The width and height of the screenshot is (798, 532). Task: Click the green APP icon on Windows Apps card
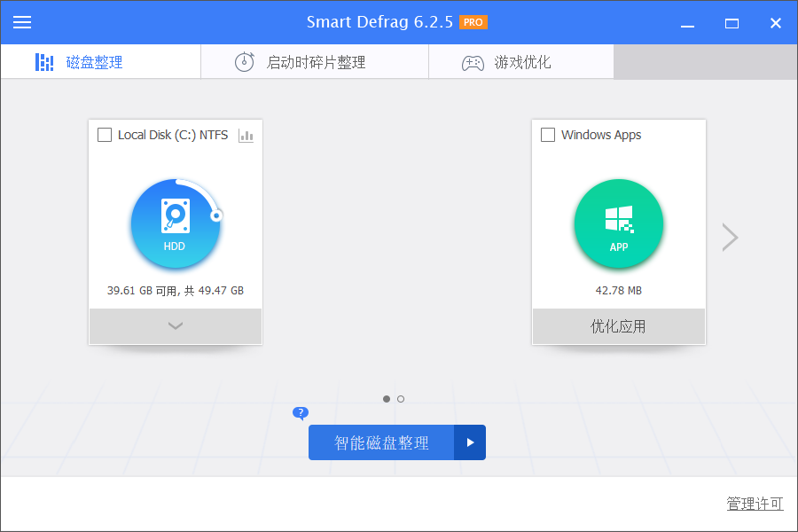[618, 224]
